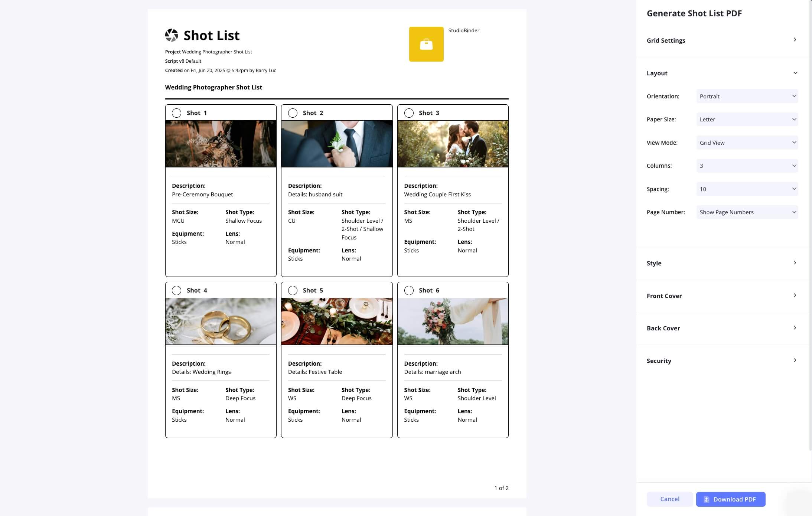The height and width of the screenshot is (516, 812).
Task: Click the festive table thumbnail in Shot 5
Action: [337, 321]
